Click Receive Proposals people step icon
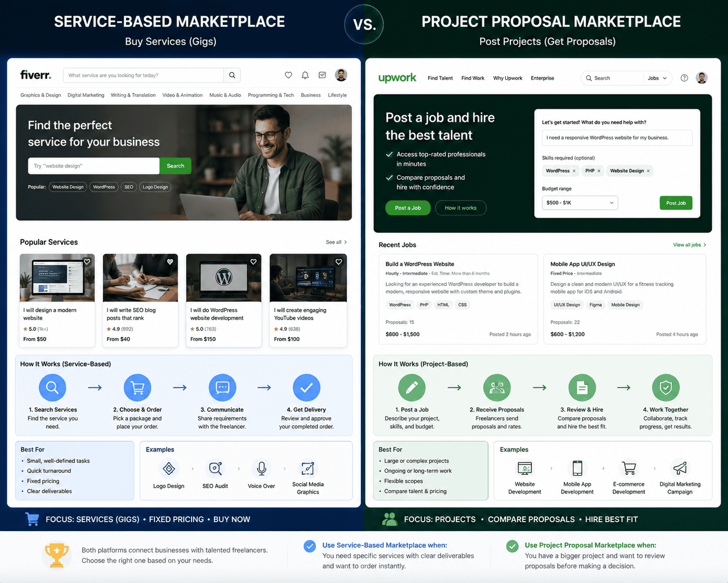 click(497, 388)
